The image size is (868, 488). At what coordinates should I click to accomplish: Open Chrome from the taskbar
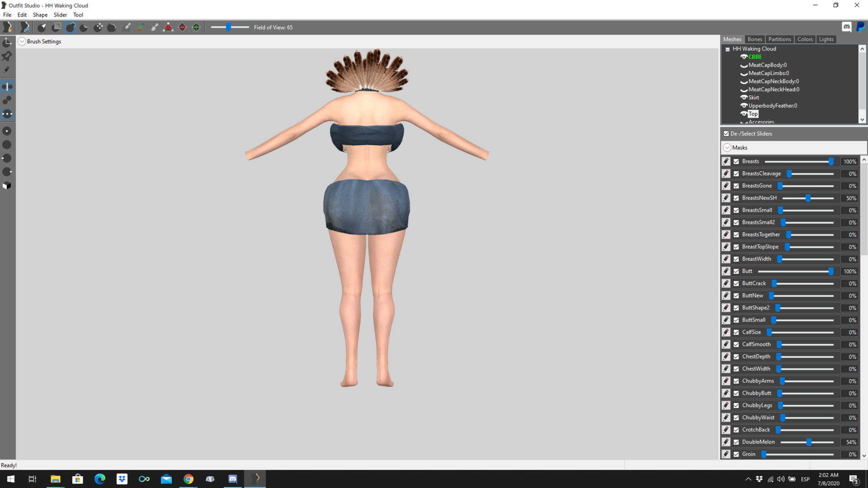coord(189,479)
